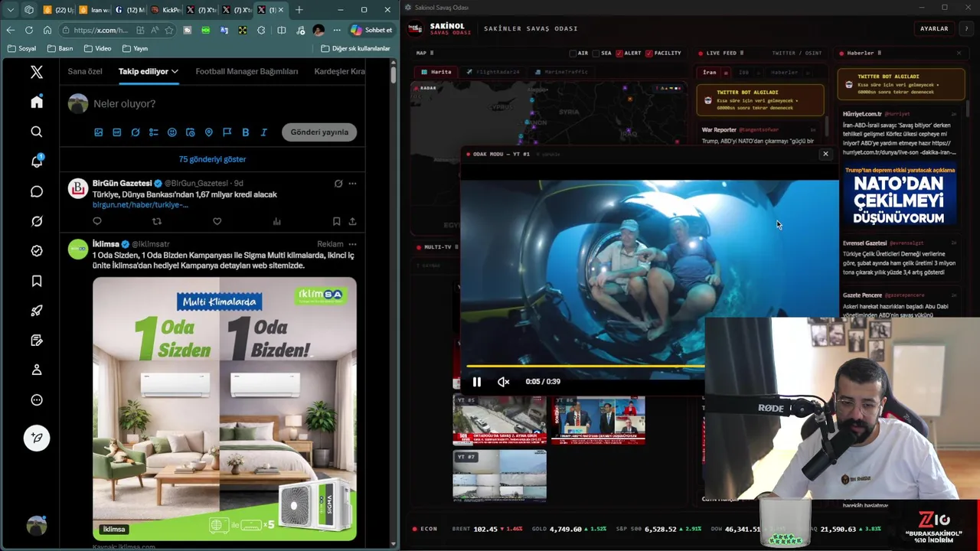
Task: Click X logo in sidebar
Action: (37, 72)
